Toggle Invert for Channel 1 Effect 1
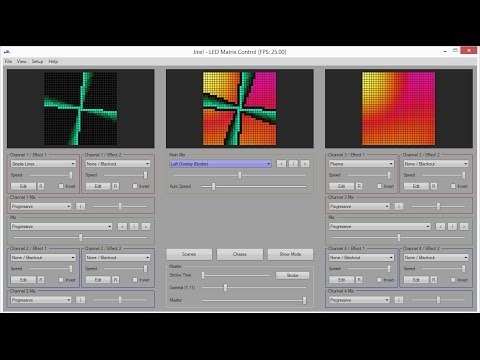480x360 pixels. (61, 186)
